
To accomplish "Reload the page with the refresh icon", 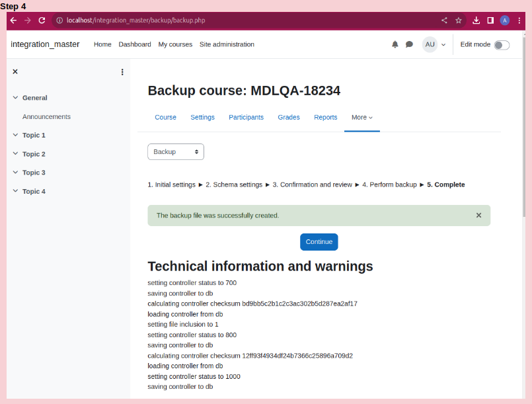I will coord(42,20).
